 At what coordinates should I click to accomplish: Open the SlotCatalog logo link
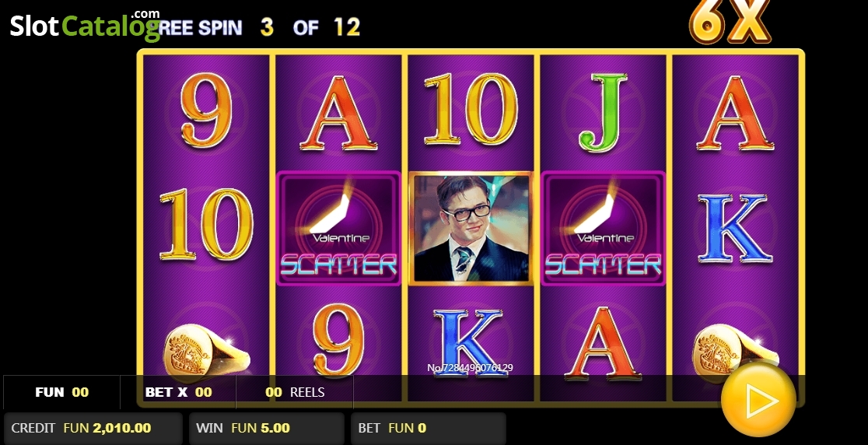tap(86, 25)
